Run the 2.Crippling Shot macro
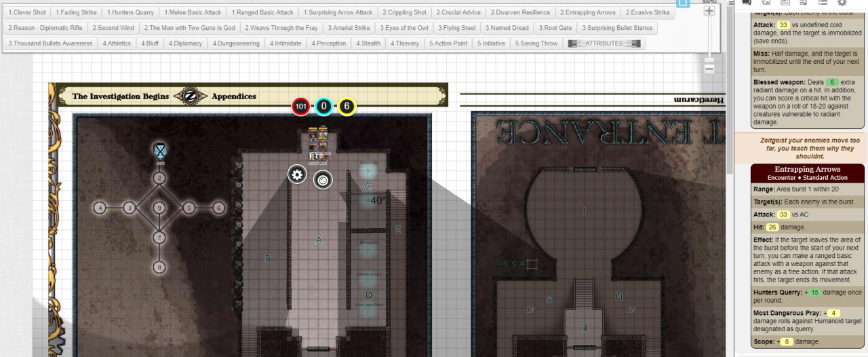This screenshot has height=357, width=868. pyautogui.click(x=404, y=12)
